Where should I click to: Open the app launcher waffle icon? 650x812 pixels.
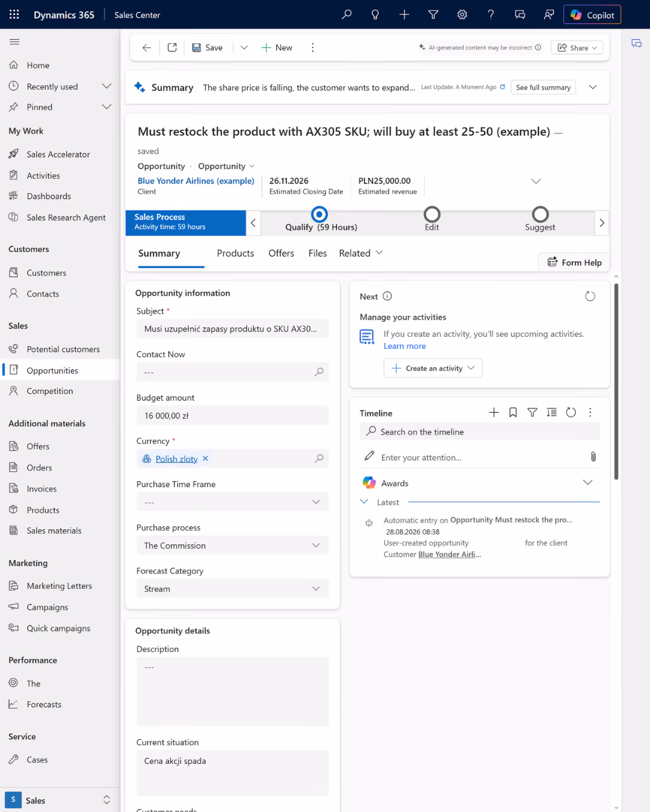point(14,14)
